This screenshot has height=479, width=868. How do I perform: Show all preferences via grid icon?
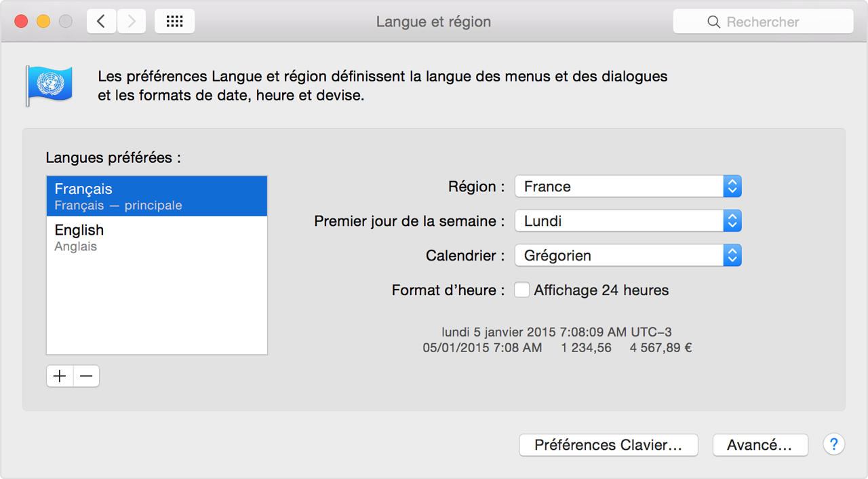coord(174,22)
